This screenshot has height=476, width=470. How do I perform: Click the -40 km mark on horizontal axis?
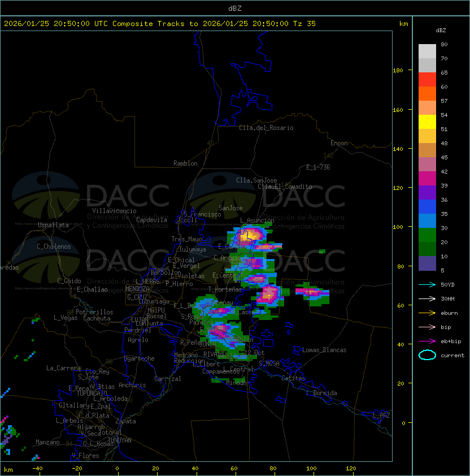pyautogui.click(x=37, y=469)
